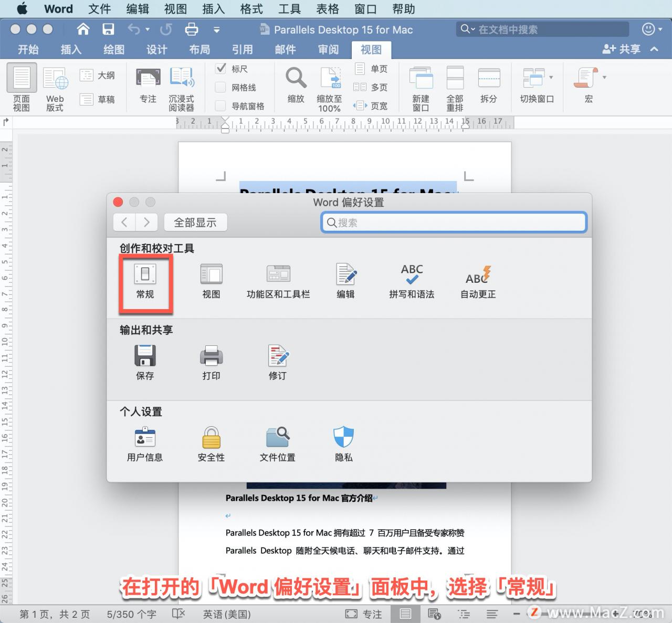This screenshot has width=672, height=623.
Task: Open AutoCorrect (自动更正) preferences
Action: click(x=478, y=282)
